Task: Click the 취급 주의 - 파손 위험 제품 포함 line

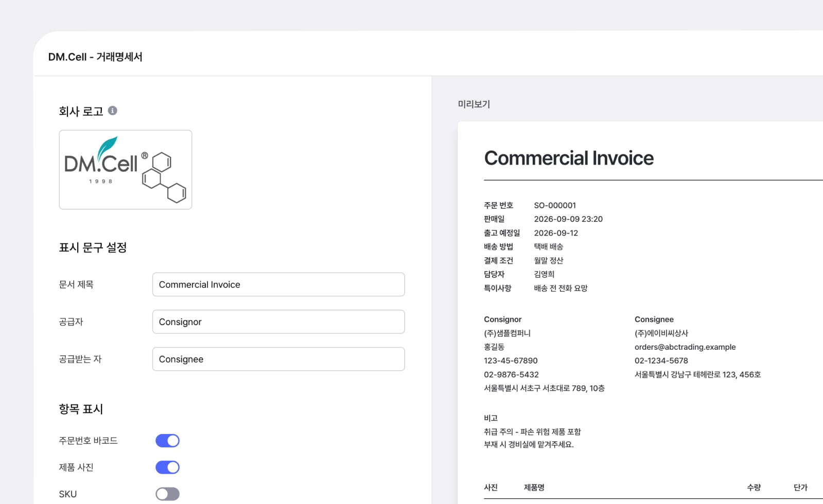Action: [532, 432]
